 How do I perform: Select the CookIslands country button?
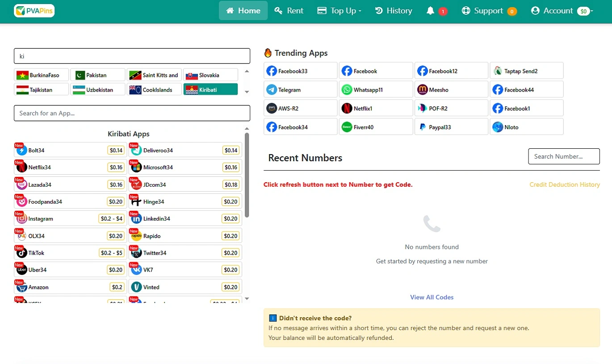pyautogui.click(x=154, y=89)
